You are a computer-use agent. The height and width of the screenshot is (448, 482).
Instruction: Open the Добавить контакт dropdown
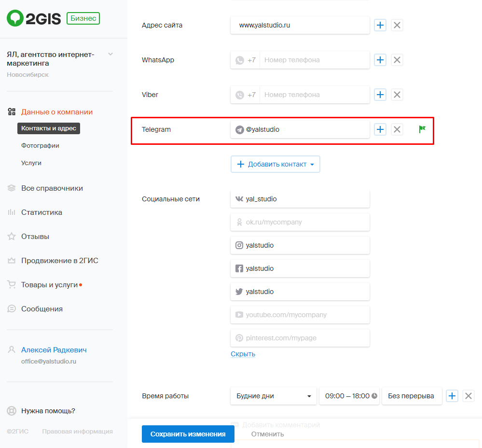(275, 164)
